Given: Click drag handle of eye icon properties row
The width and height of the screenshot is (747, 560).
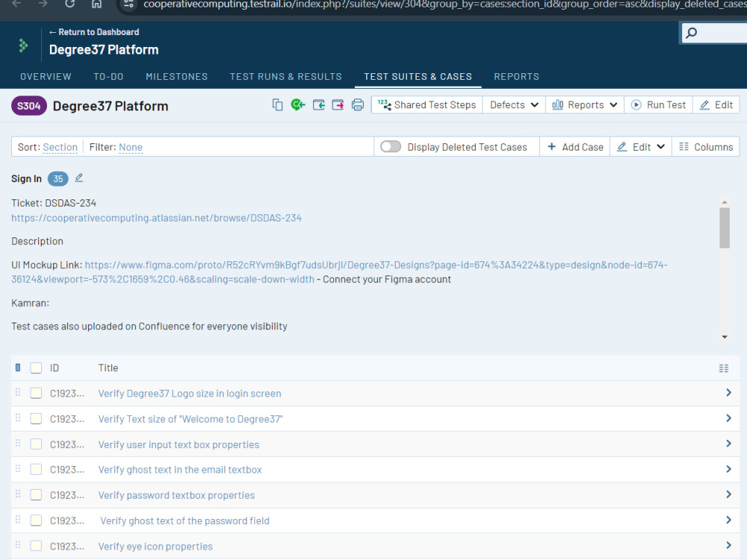Looking at the screenshot, I should pyautogui.click(x=18, y=545).
